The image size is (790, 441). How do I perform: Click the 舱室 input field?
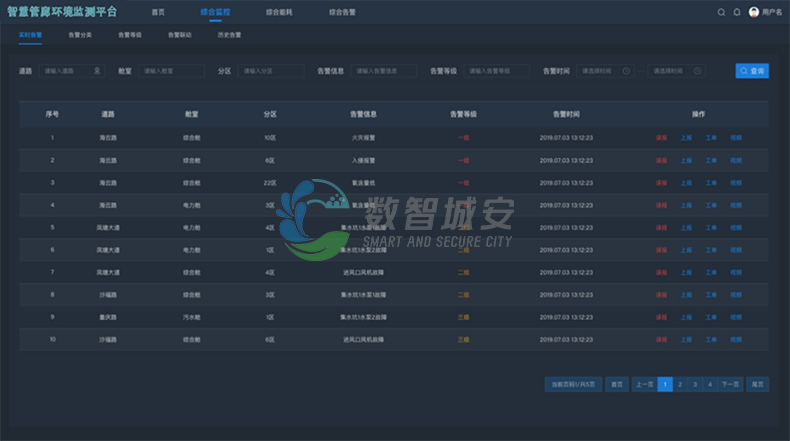(174, 71)
